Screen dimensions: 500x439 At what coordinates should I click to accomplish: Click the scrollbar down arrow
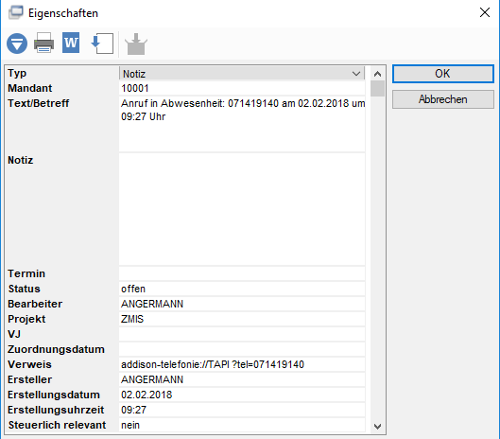[x=377, y=426]
